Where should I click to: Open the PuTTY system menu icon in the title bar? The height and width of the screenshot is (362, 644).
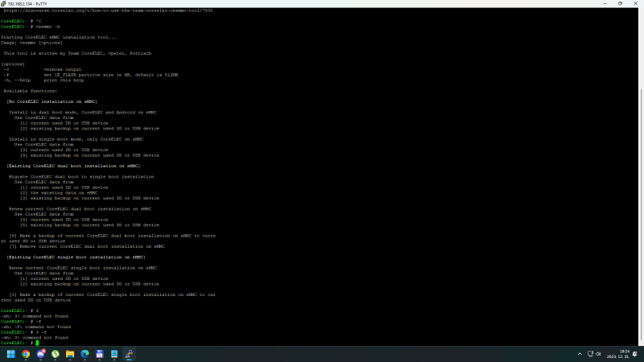point(3,4)
